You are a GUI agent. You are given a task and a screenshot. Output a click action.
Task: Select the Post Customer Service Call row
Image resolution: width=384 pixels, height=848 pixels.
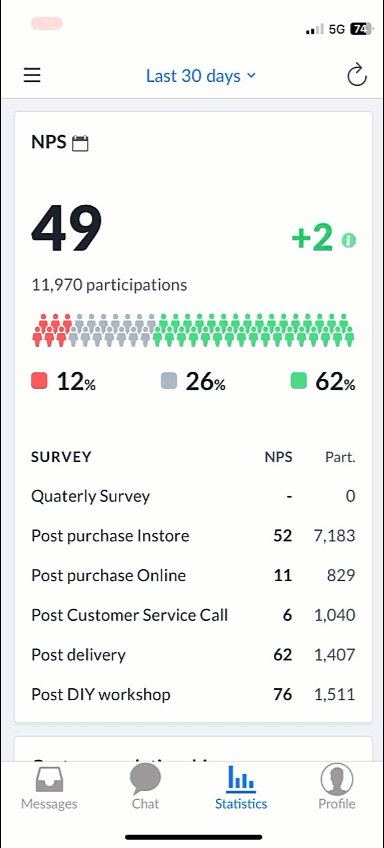point(193,615)
